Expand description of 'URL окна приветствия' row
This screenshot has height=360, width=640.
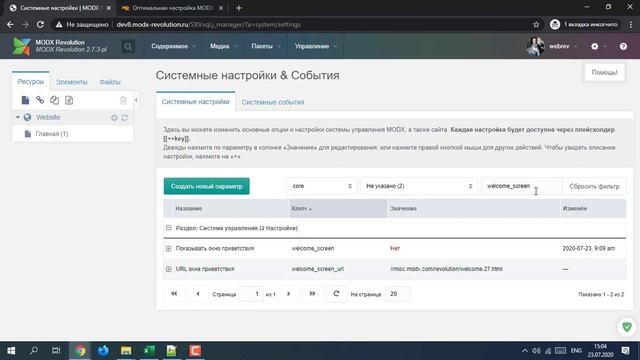[x=169, y=269]
